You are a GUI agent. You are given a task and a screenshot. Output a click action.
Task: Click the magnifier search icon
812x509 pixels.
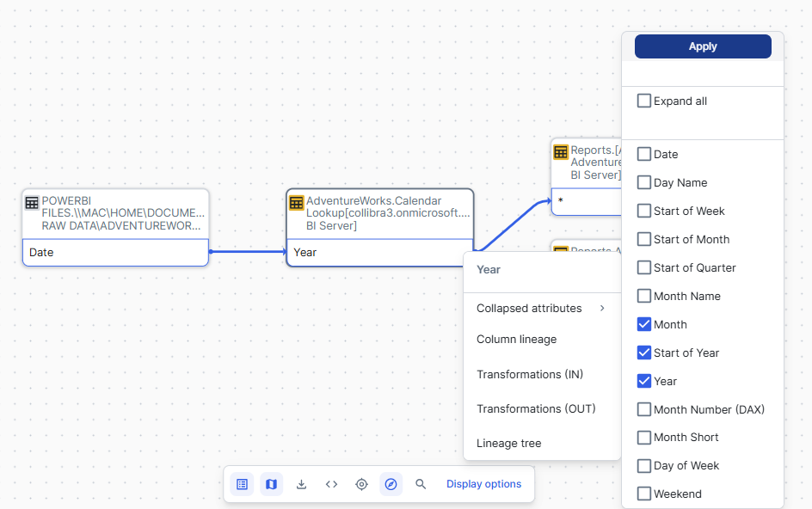pos(421,484)
